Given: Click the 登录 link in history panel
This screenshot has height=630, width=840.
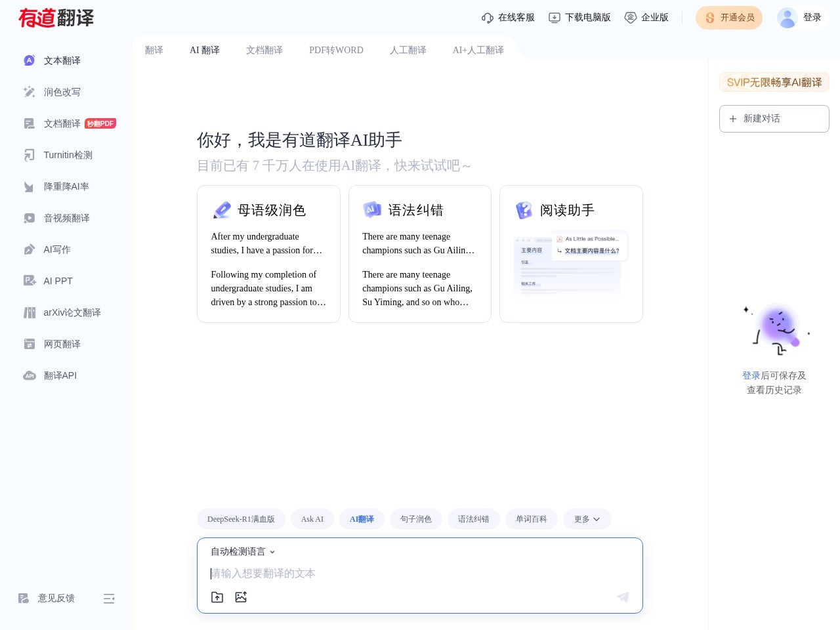Looking at the screenshot, I should point(751,375).
